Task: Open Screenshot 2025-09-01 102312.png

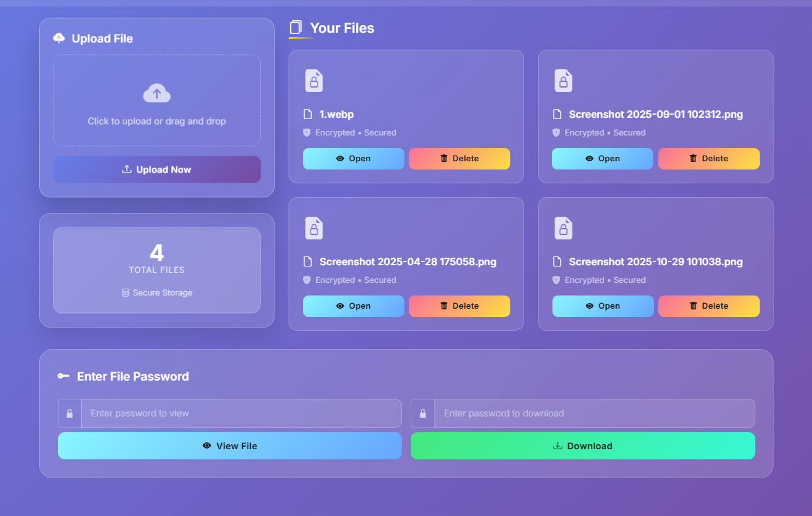Action: [602, 159]
